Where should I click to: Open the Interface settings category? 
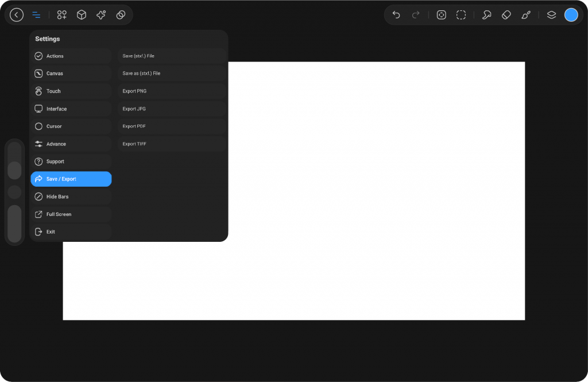(71, 109)
